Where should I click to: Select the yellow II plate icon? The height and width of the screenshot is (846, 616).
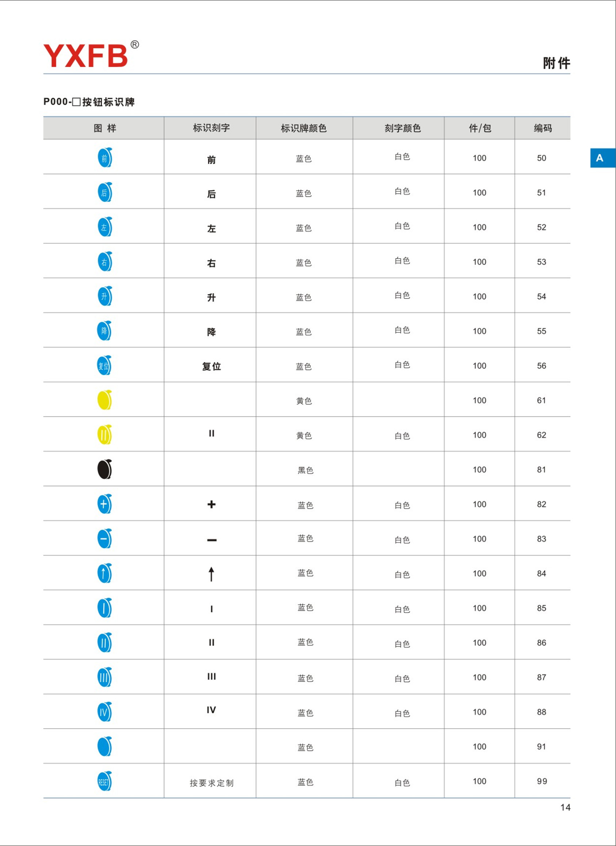click(104, 435)
